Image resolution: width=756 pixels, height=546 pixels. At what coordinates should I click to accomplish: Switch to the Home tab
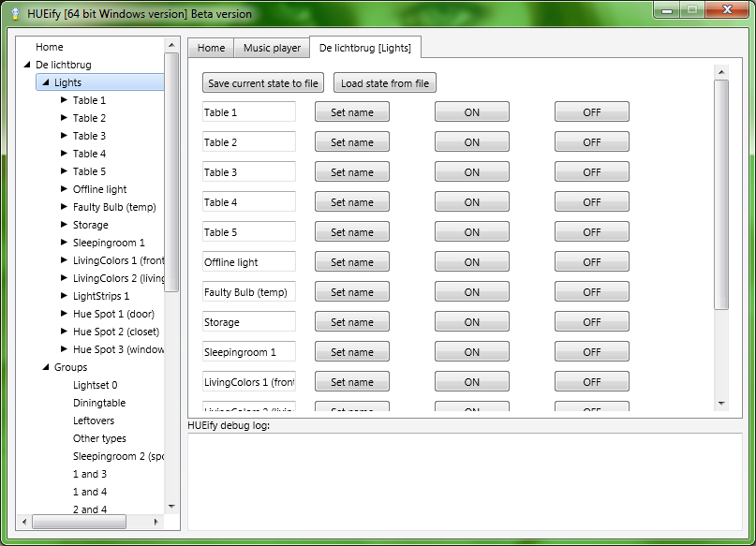click(211, 48)
